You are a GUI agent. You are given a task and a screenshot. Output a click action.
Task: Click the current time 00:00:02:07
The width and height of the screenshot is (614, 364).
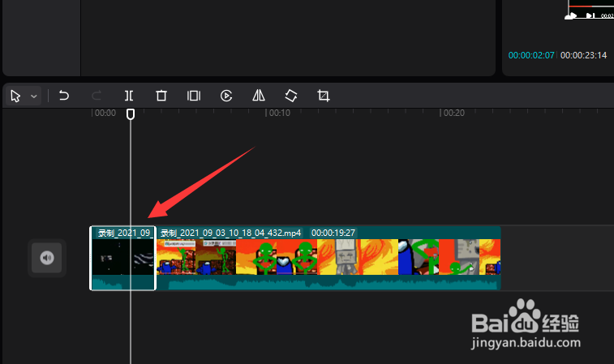tap(531, 55)
